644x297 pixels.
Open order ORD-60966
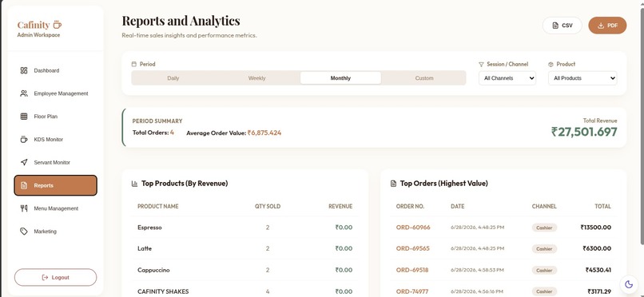coord(413,228)
